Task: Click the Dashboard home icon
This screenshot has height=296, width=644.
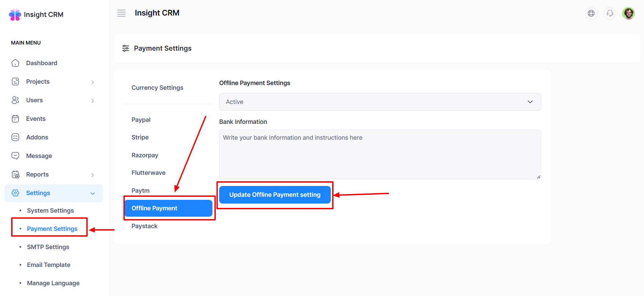Action: [16, 63]
